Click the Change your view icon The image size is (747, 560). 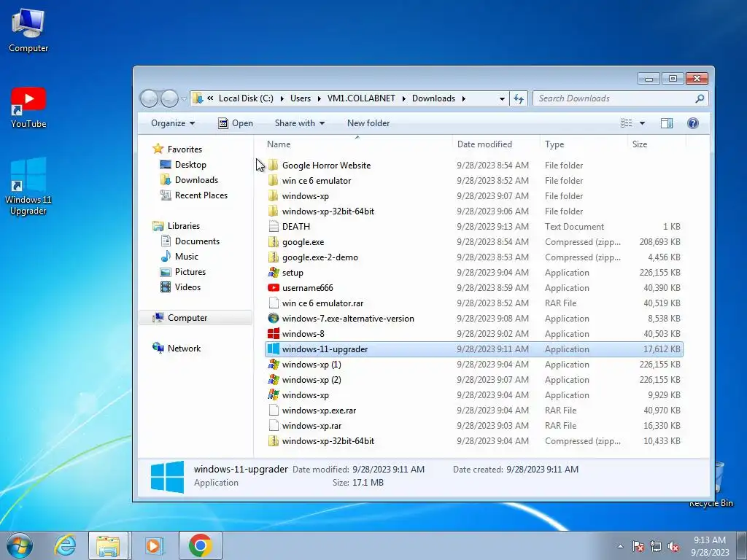tap(626, 123)
